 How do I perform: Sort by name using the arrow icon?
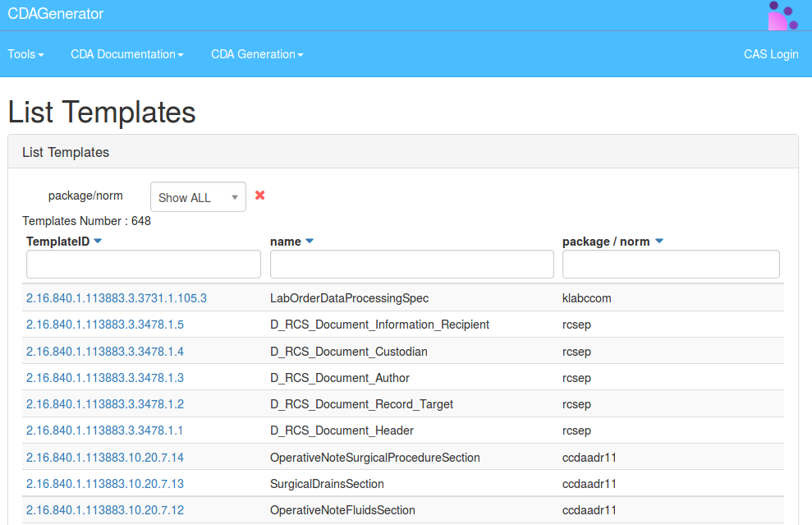(310, 242)
